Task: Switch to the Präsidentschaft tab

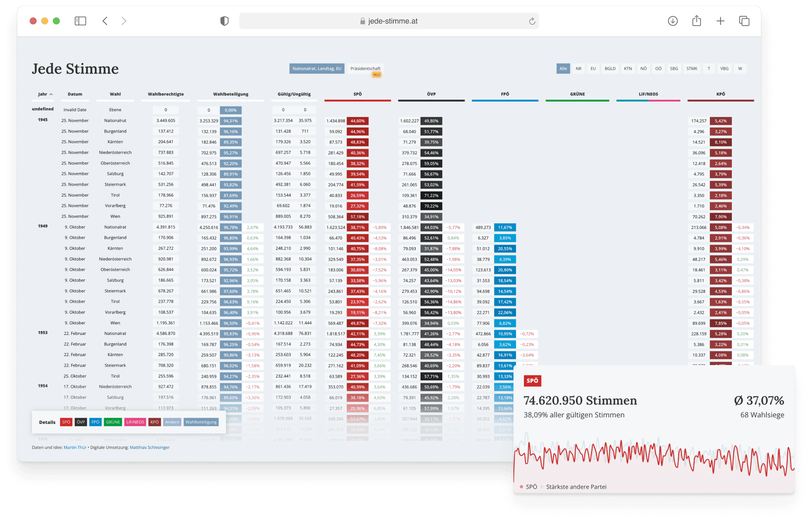Action: [x=365, y=69]
